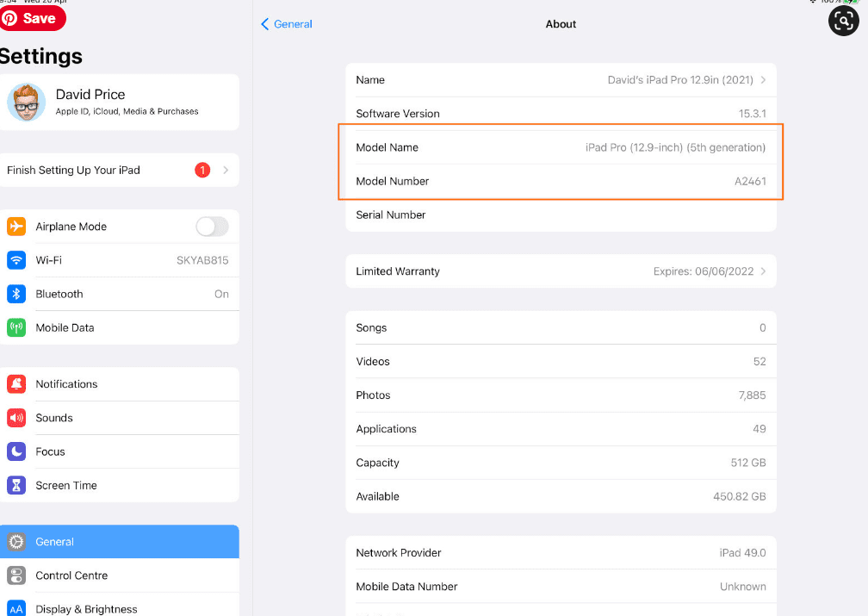Click the Airplane Mode icon
The width and height of the screenshot is (868, 616).
[x=16, y=227]
